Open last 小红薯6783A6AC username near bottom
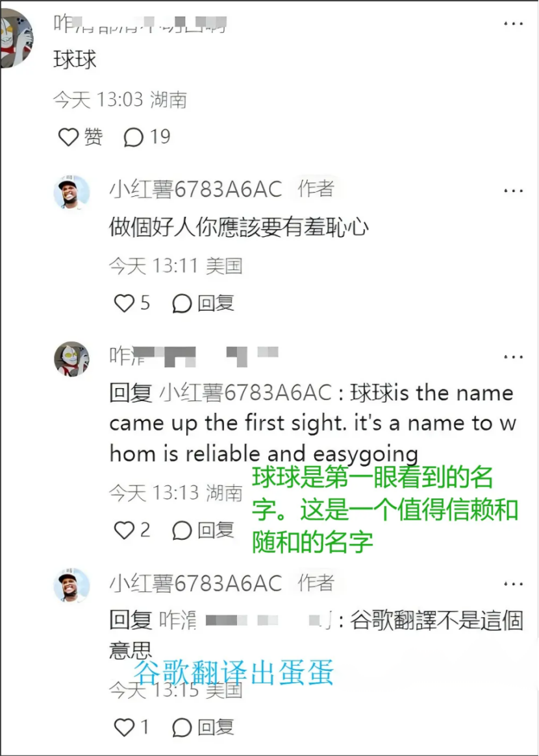539x756 pixels. (x=195, y=584)
